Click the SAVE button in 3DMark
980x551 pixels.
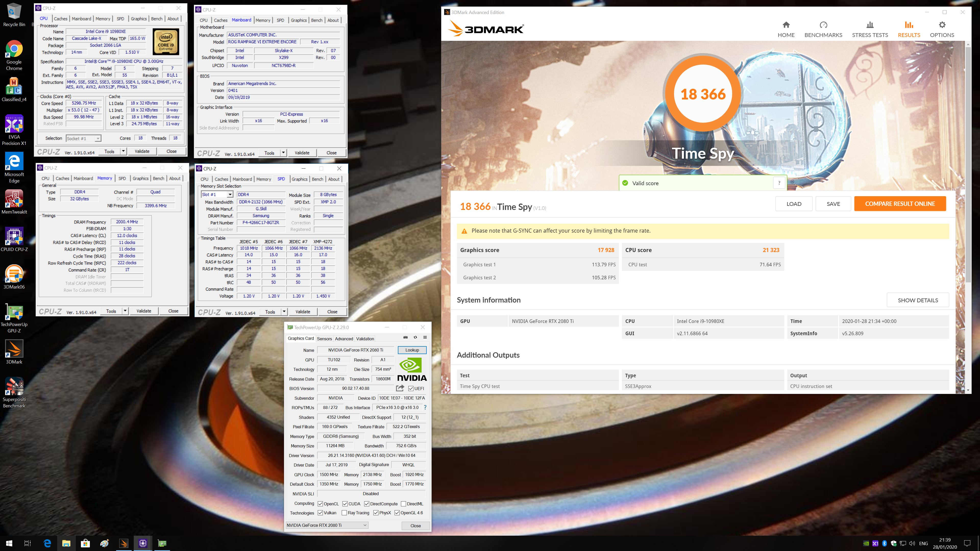pyautogui.click(x=833, y=204)
